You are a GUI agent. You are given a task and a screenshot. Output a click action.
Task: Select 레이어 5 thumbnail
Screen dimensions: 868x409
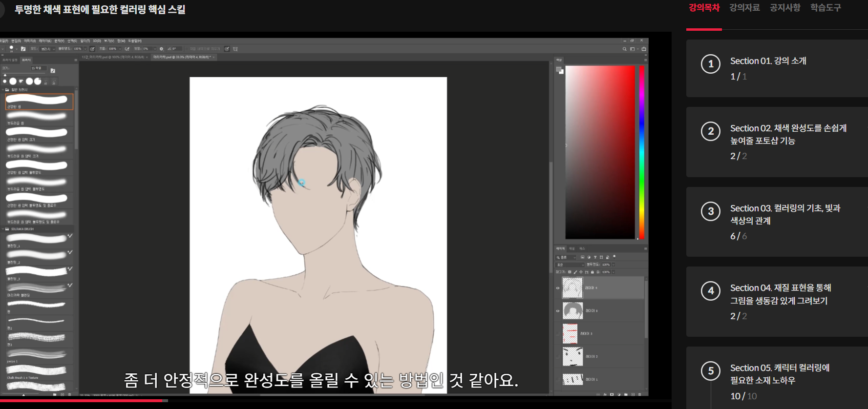point(572,311)
